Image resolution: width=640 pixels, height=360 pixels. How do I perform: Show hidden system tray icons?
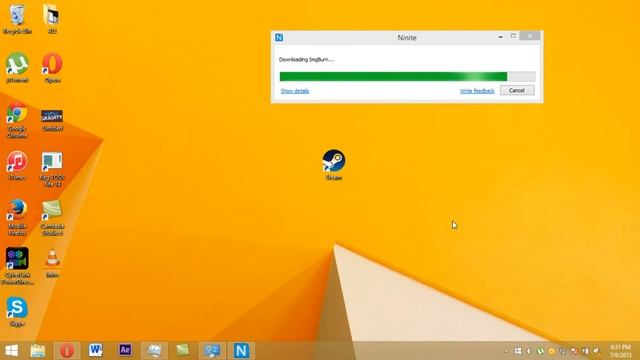pos(507,351)
